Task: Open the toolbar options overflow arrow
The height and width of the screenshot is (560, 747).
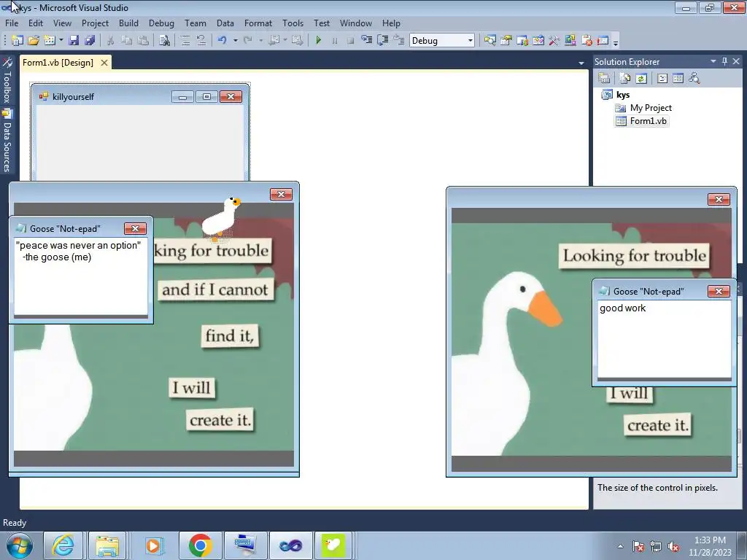Action: tap(616, 43)
